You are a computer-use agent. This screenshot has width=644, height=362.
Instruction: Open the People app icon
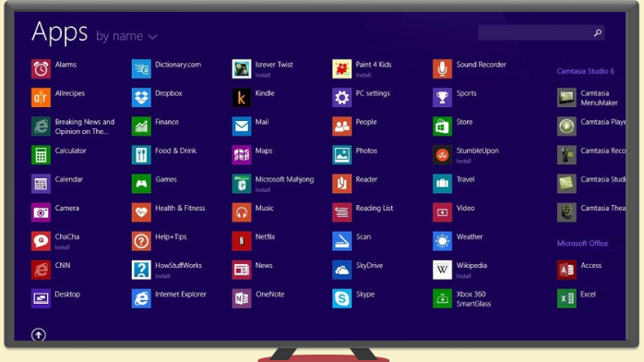coord(341,127)
